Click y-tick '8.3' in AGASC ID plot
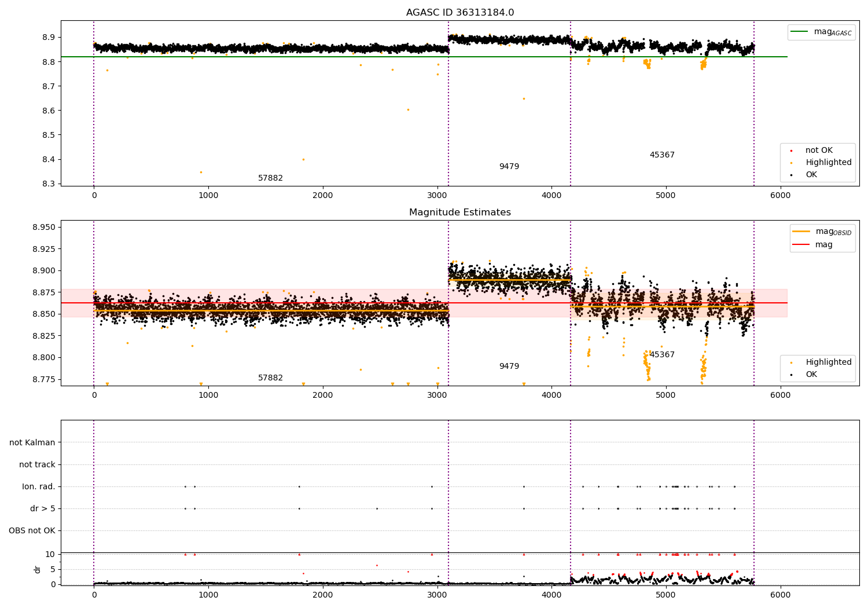 click(49, 184)
